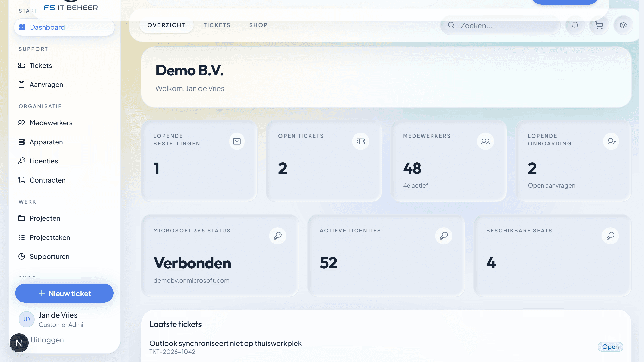The image size is (644, 362).
Task: Open the Lopende bestellingen card
Action: (x=199, y=161)
